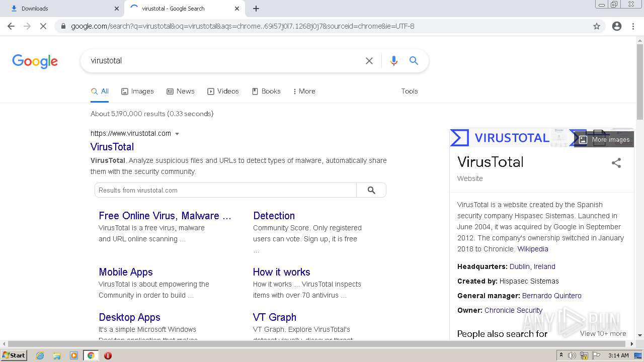Screen dimensions: 644x362
Task: Start voice search with the microphone
Action: [x=394, y=61]
